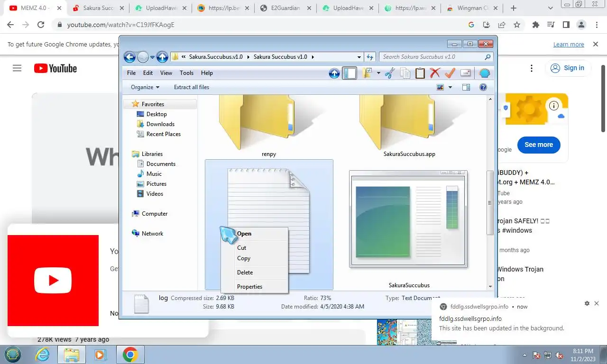Click the Windows Start button

point(13,354)
